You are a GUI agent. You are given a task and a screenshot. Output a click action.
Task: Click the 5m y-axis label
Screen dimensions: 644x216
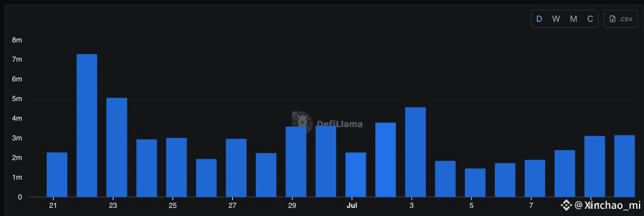[17, 99]
